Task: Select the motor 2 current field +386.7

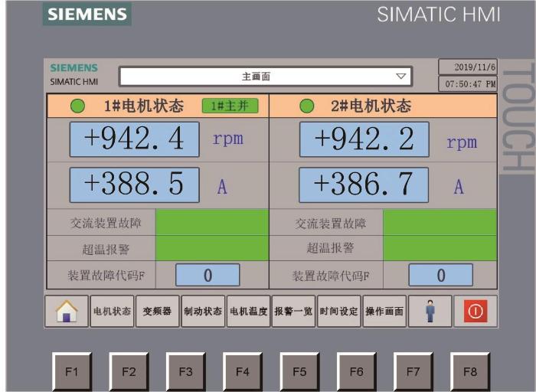Action: 364,185
